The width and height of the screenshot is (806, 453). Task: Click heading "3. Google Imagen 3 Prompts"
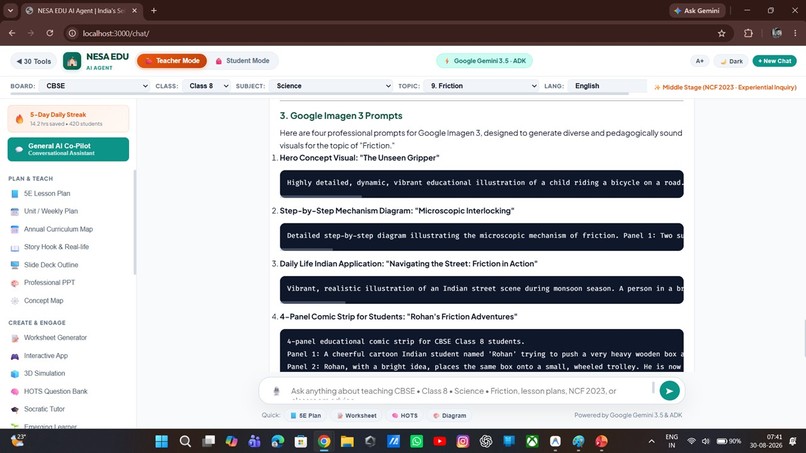tap(341, 116)
